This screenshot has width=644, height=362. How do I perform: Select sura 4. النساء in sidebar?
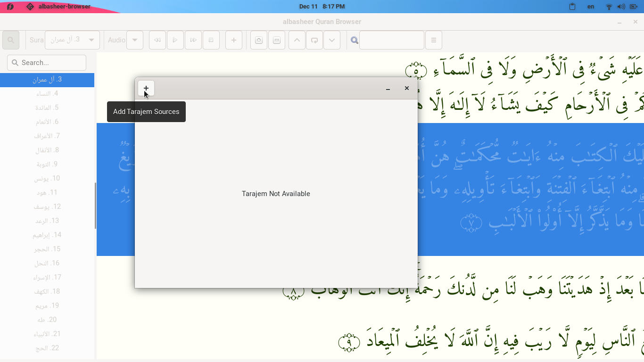click(x=47, y=94)
